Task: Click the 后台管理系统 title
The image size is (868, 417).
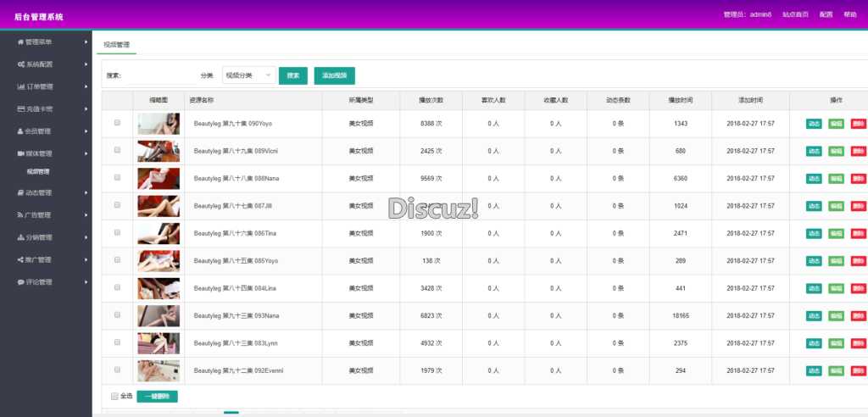Action: coord(39,17)
